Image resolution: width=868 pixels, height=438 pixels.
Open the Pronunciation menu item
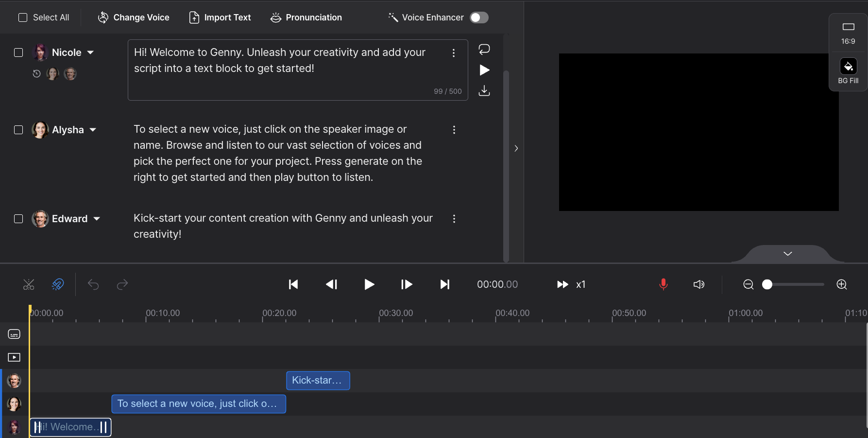[x=306, y=18]
